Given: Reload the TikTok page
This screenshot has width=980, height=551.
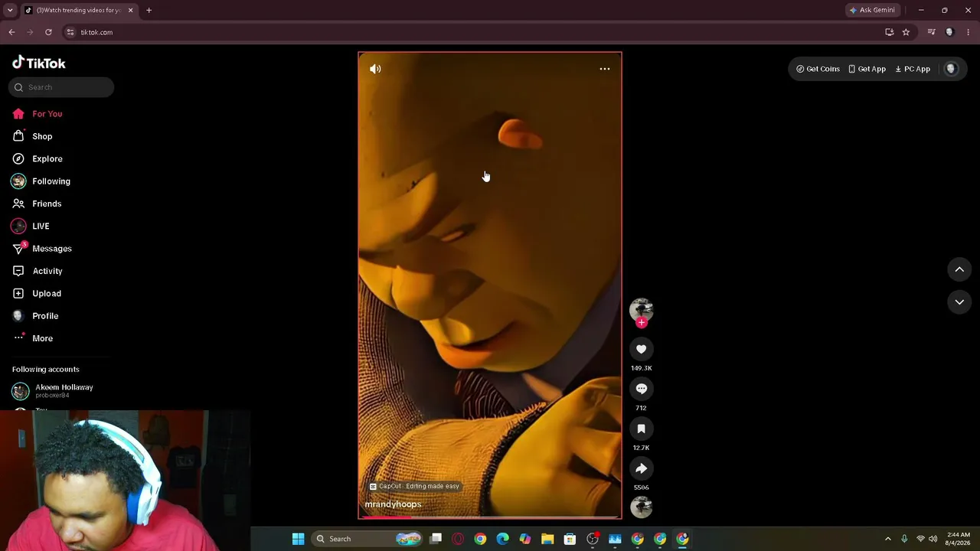Looking at the screenshot, I should [48, 32].
